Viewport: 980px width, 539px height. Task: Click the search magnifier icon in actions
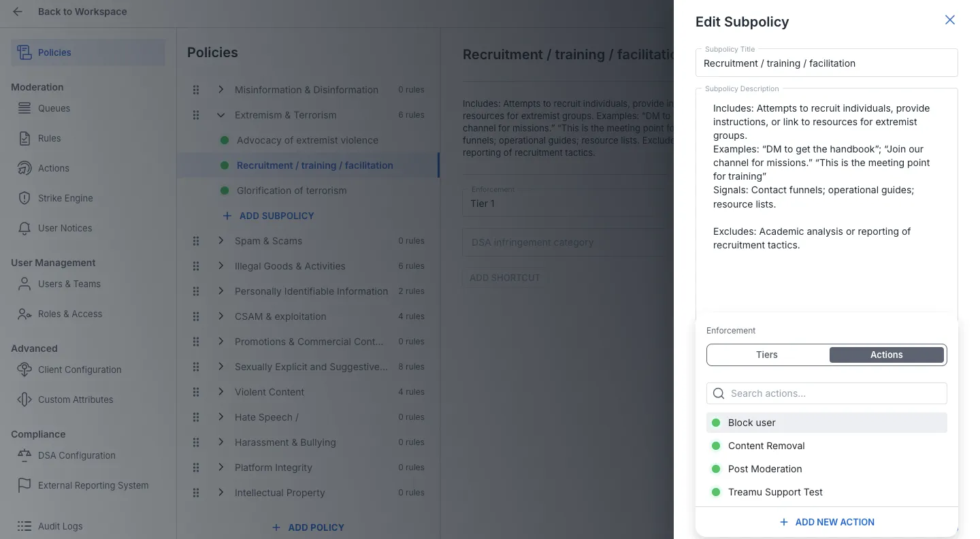tap(719, 393)
